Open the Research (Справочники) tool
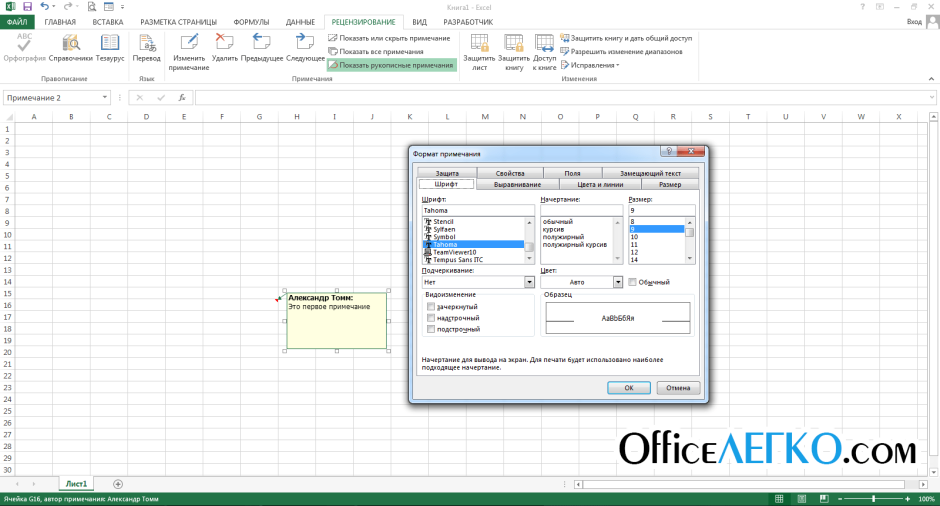This screenshot has width=940, height=506. coord(71,47)
